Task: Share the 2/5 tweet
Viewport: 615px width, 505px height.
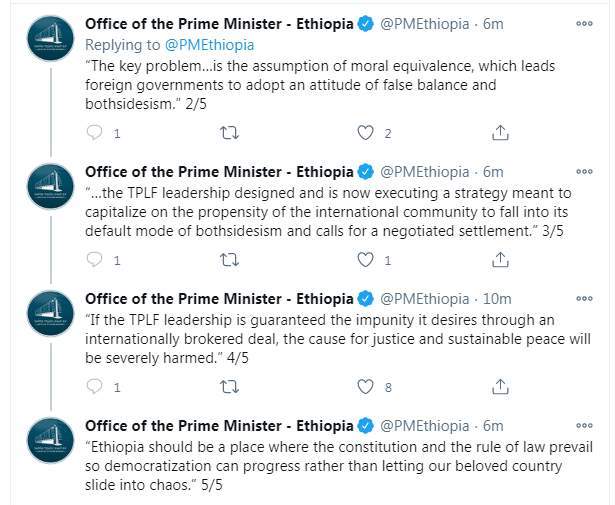Action: tap(501, 132)
